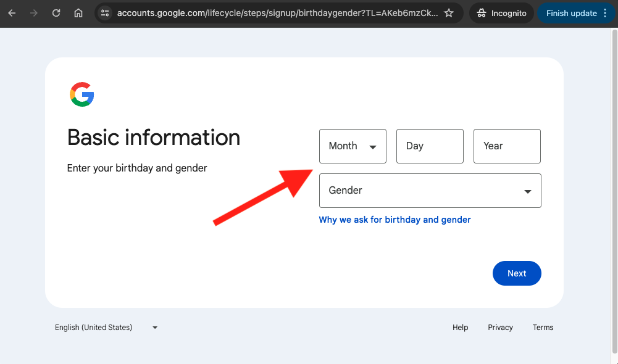618x364 pixels.
Task: Click the page vertical scrollbar
Action: click(614, 191)
